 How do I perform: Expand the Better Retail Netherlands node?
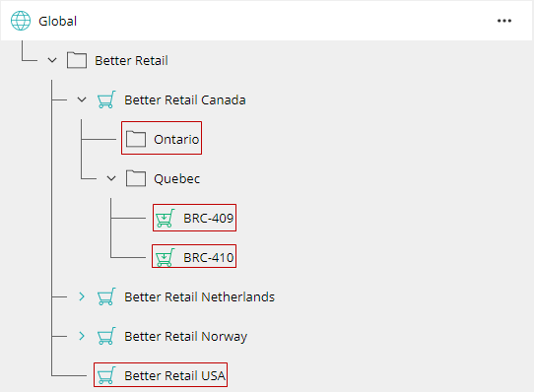coord(82,296)
